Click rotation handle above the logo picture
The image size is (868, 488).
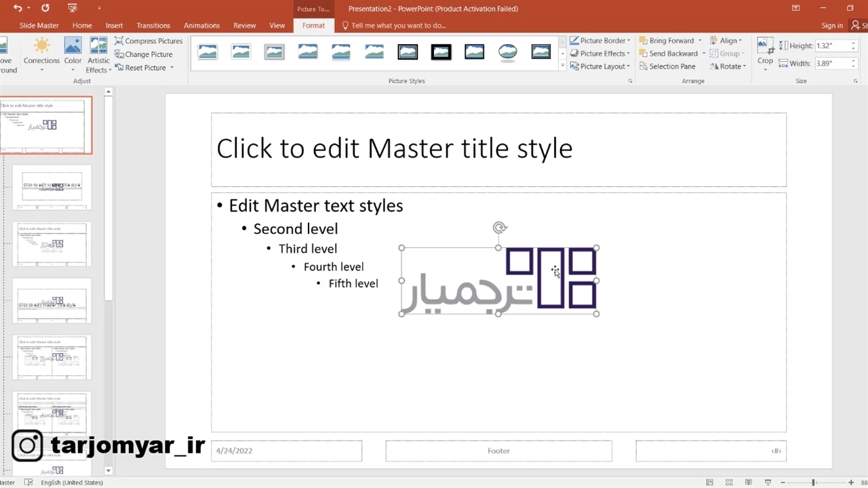[x=500, y=228]
